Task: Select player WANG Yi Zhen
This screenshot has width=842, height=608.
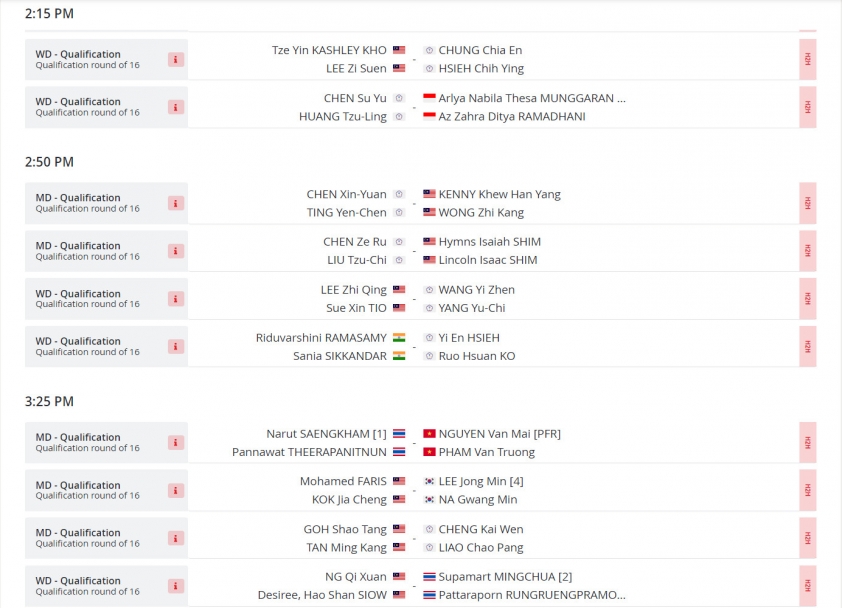Action: click(x=476, y=290)
